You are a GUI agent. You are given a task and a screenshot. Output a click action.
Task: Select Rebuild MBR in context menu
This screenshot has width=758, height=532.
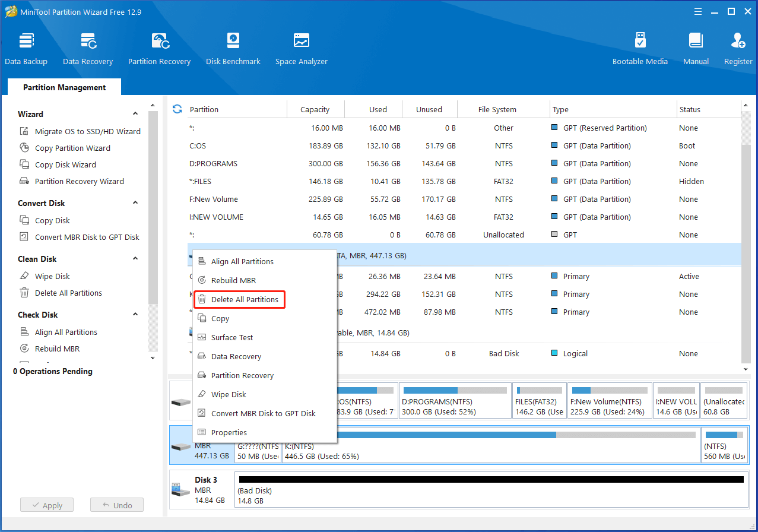click(x=265, y=280)
